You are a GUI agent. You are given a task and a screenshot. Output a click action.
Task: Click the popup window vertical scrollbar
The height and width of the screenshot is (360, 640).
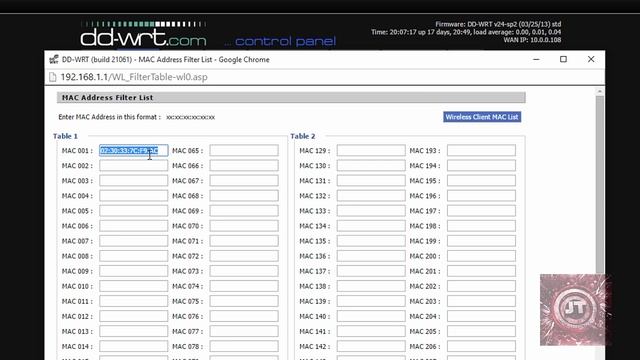[600, 224]
